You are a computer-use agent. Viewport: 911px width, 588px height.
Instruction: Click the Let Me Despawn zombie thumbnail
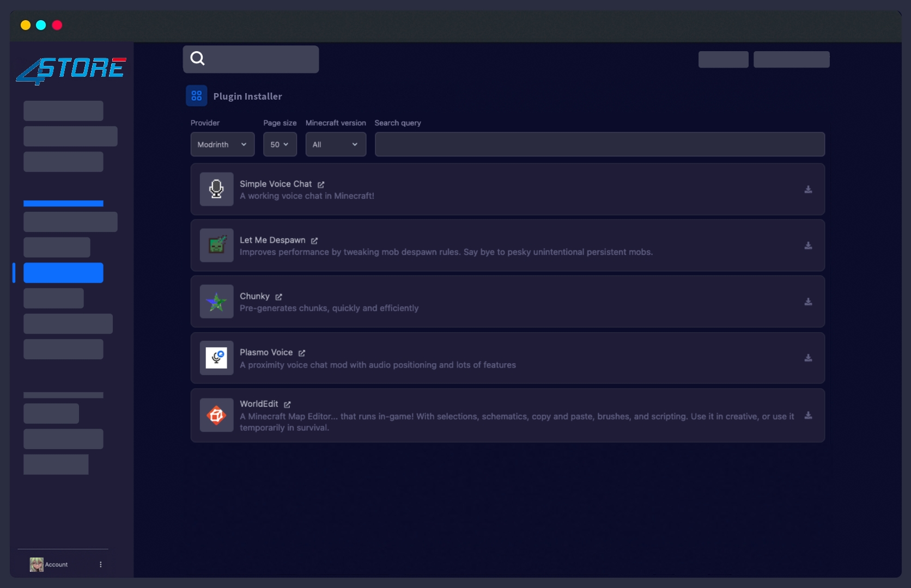tap(216, 245)
